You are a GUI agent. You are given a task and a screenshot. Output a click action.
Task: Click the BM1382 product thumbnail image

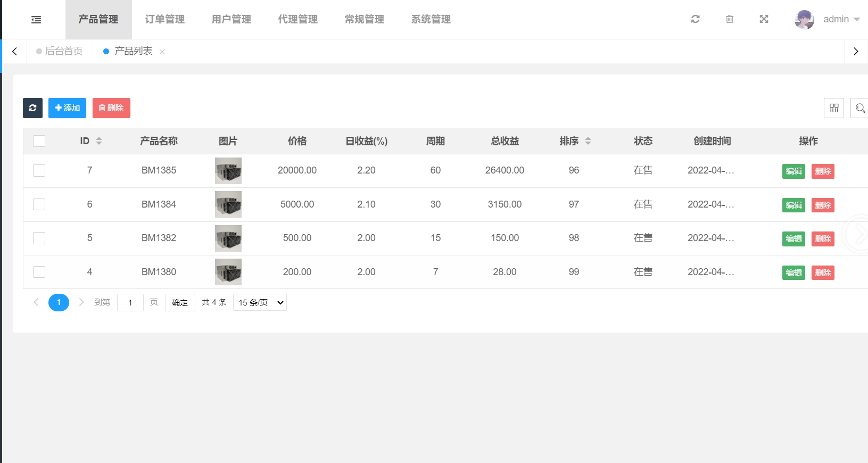pos(228,238)
